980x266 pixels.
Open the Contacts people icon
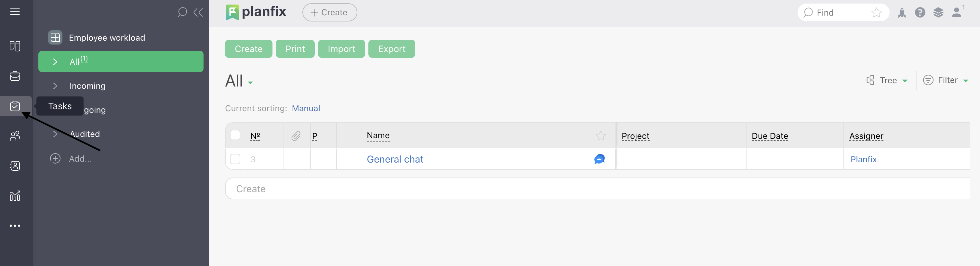pos(15,136)
